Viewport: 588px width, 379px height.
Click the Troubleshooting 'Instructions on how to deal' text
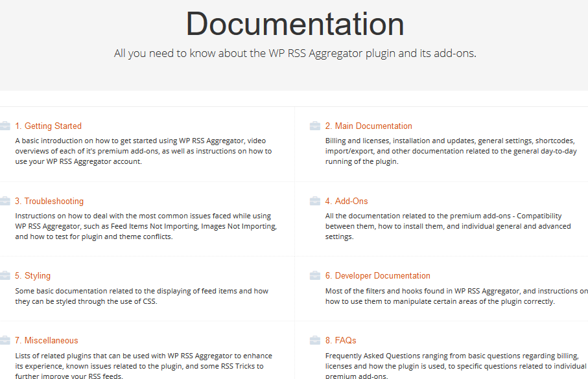(146, 226)
